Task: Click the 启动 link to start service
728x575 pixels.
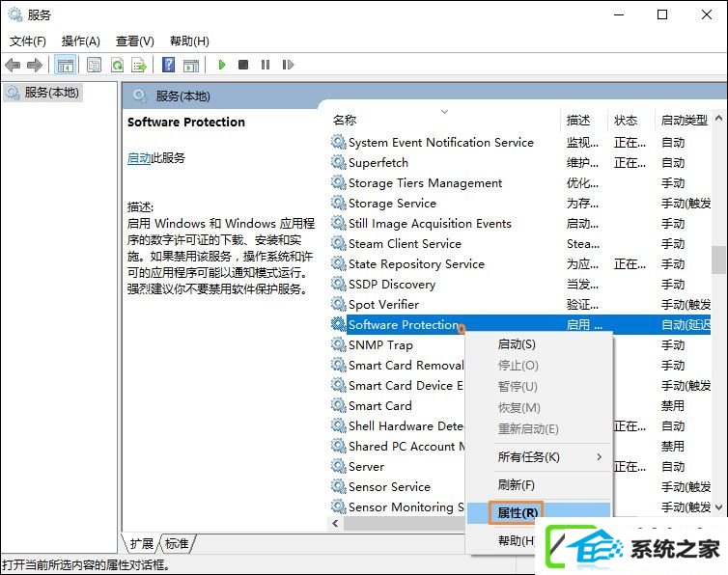Action: (139, 158)
